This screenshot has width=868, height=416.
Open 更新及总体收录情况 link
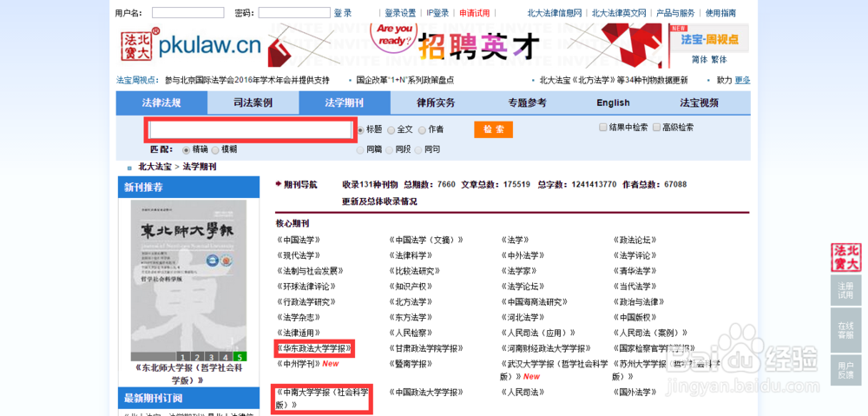(379, 201)
